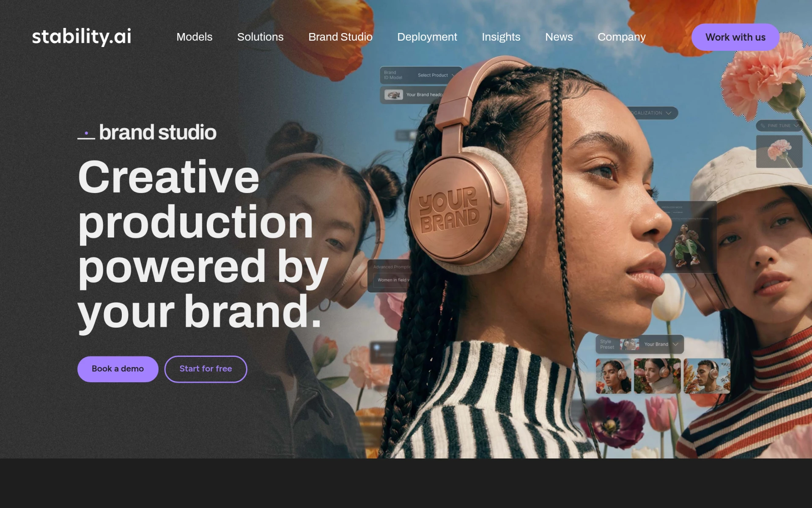Screen dimensions: 812x508
Task: Open the Solutions menu
Action: 260,37
